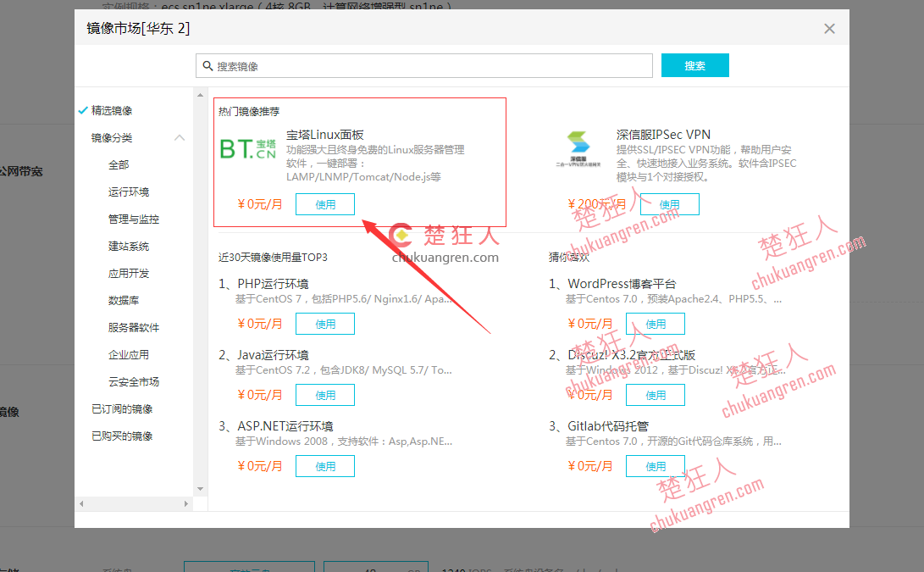Viewport: 924px width, 572px height.
Task: Click the sidebar scroll-right arrow
Action: pyautogui.click(x=185, y=503)
